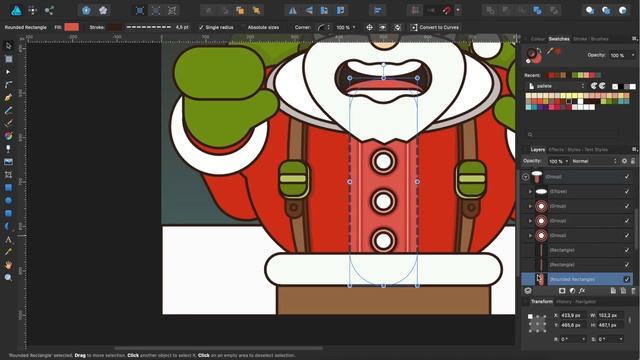Image resolution: width=640 pixels, height=360 pixels.
Task: Click Convert to Curves button
Action: coord(435,27)
